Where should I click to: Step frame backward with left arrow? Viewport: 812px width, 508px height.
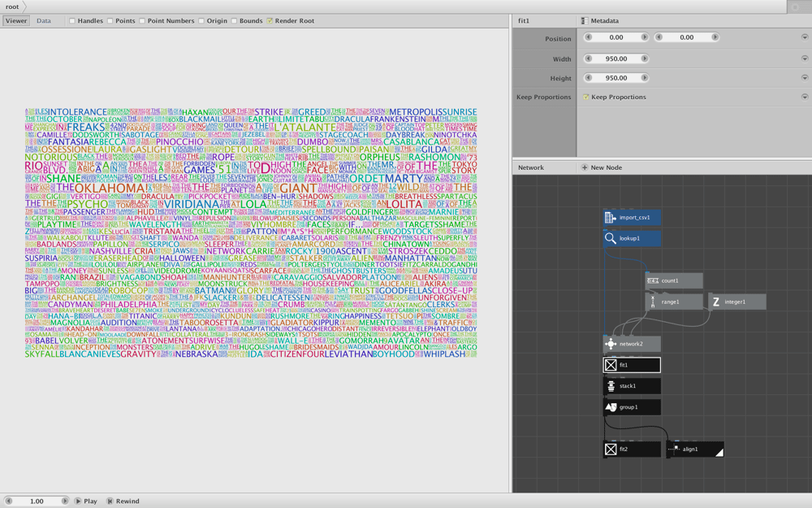[x=9, y=501]
